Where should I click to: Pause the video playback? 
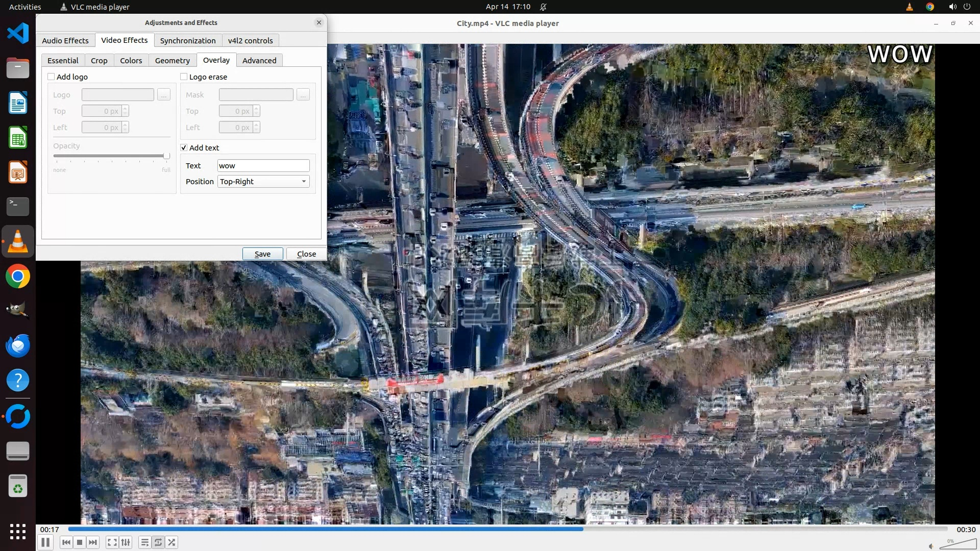click(x=45, y=542)
